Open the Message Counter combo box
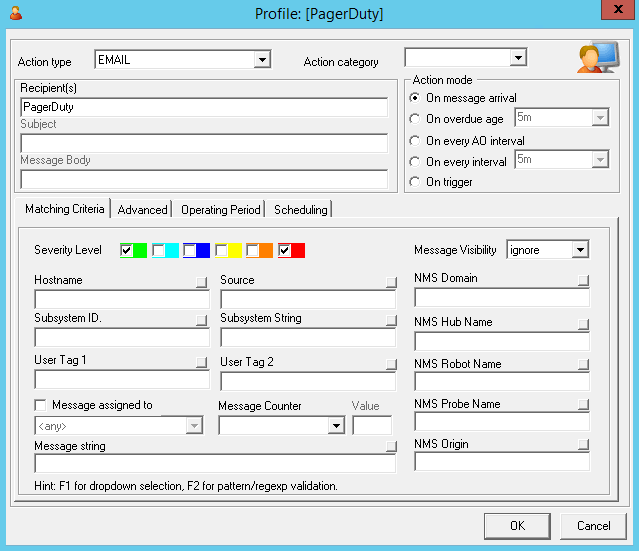 point(336,426)
